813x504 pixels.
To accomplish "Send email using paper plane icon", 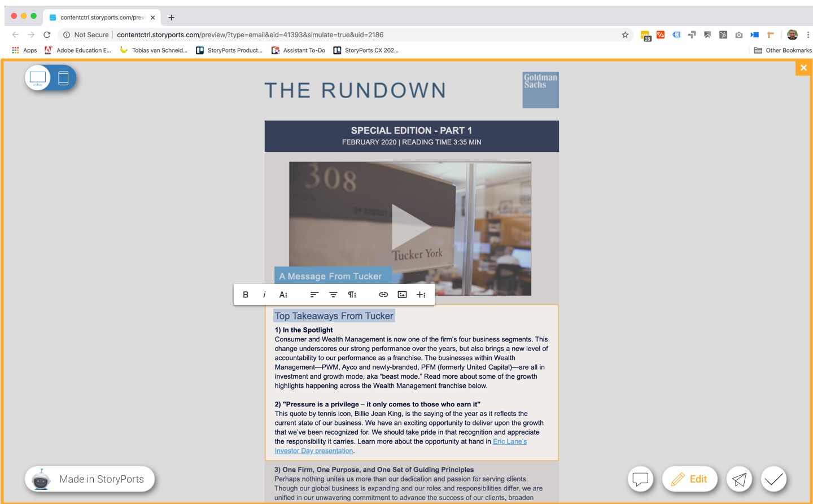I will tap(739, 479).
